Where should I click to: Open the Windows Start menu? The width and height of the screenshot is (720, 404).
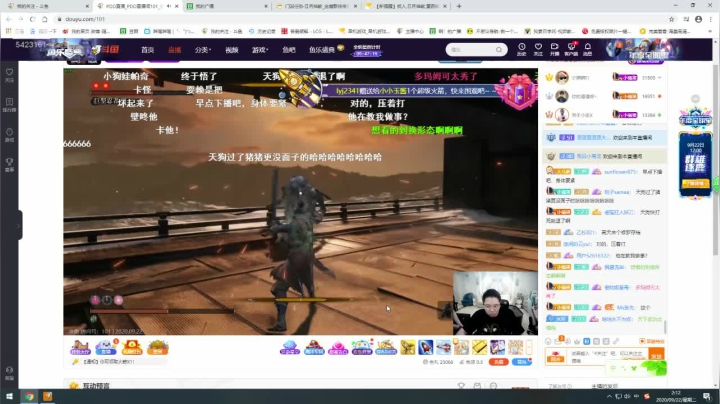(9, 396)
